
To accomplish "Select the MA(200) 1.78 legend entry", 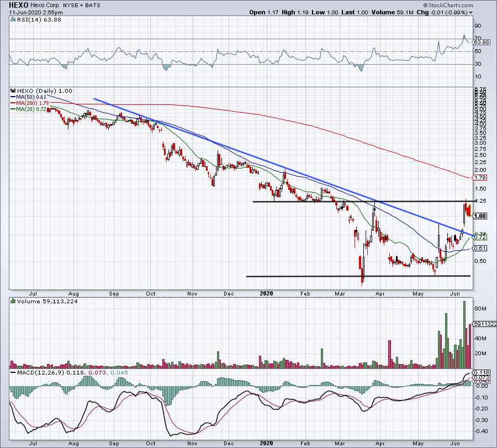I will click(x=30, y=103).
